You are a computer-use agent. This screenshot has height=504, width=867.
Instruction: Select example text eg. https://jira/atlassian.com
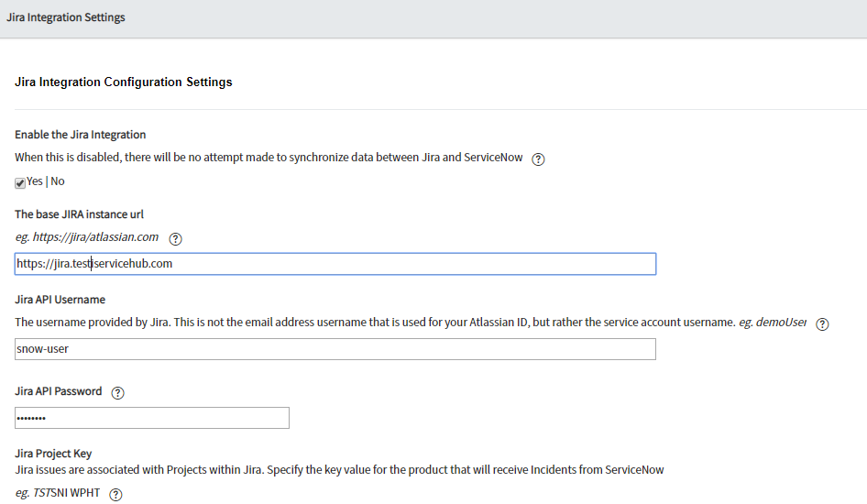(x=87, y=237)
